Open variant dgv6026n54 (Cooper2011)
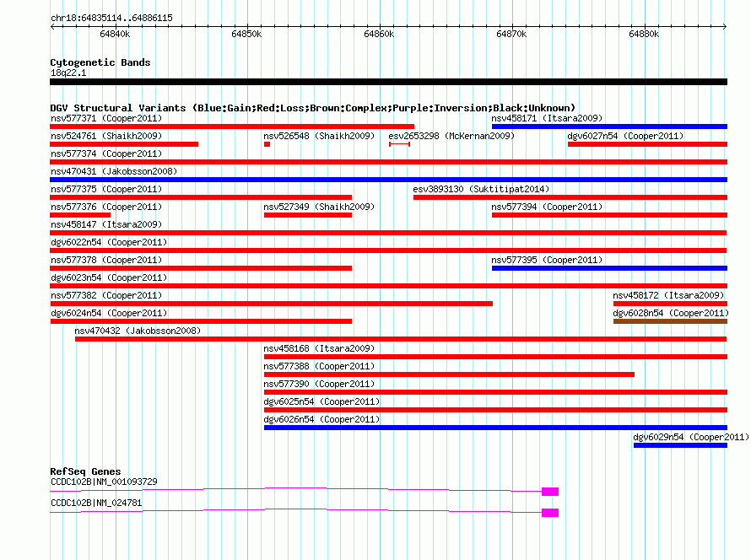Viewport: 751px width, 560px height. click(x=321, y=419)
